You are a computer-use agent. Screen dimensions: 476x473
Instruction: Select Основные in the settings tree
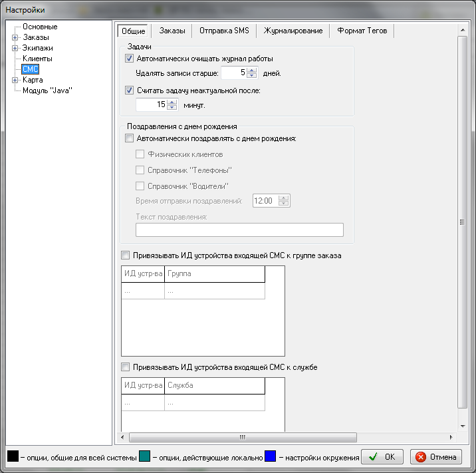(40, 27)
